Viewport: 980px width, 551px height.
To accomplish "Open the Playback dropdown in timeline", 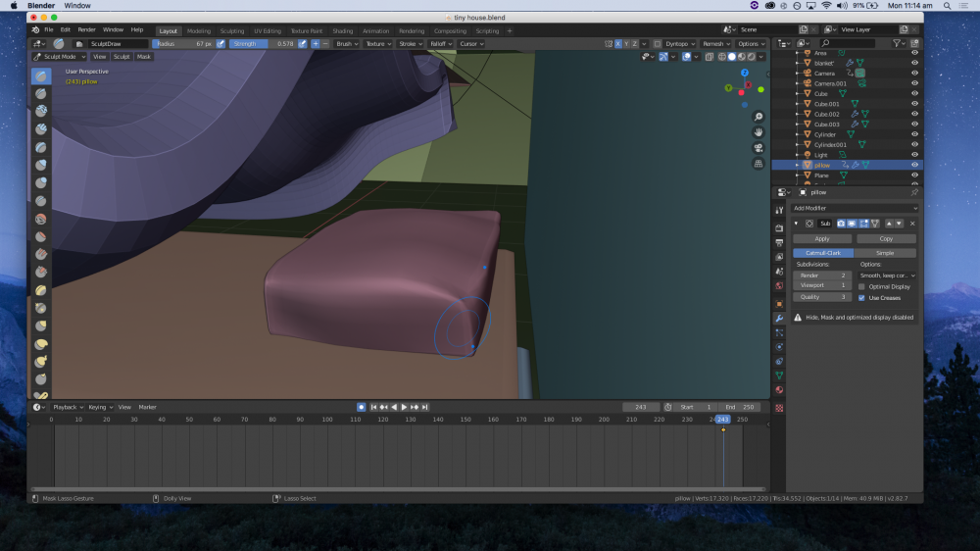I will coord(69,407).
